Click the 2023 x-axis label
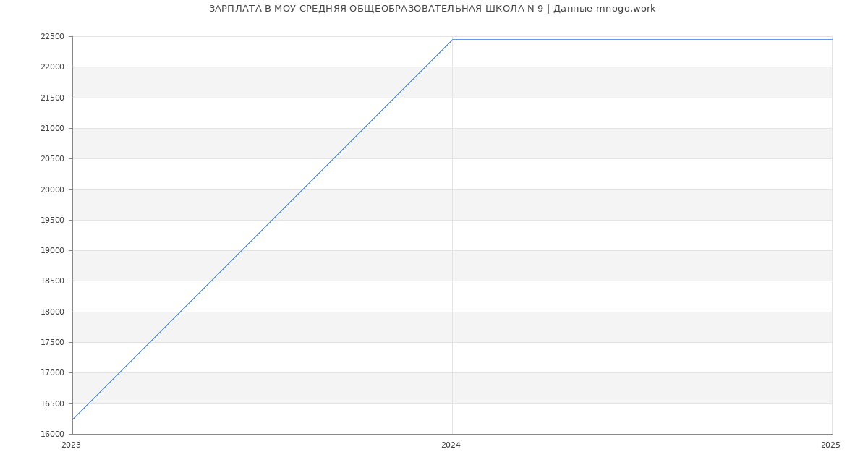Screen dimensions: 868x470 (71, 445)
